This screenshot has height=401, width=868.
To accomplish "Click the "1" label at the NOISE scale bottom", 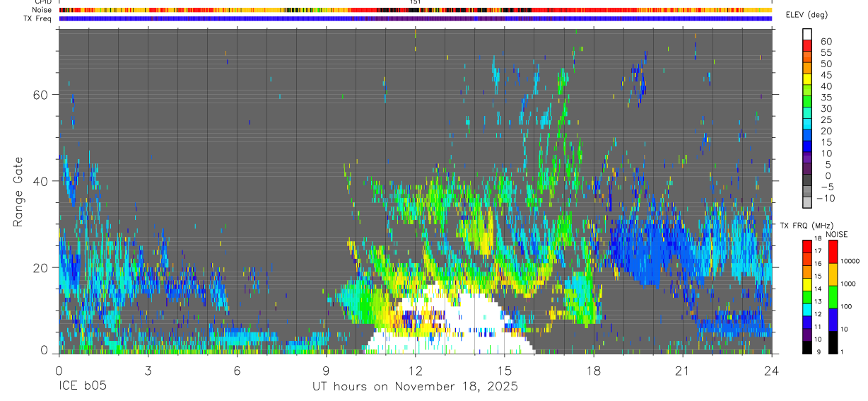I will pos(843,351).
